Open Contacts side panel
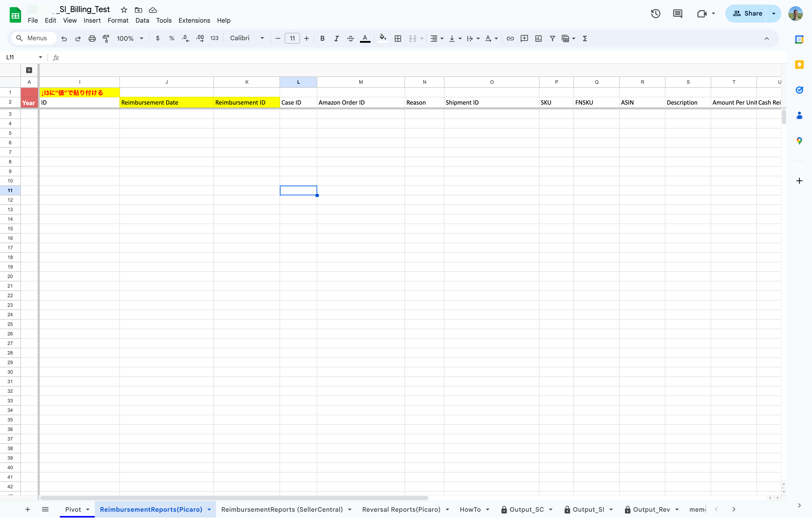The width and height of the screenshot is (812, 518). click(x=799, y=115)
